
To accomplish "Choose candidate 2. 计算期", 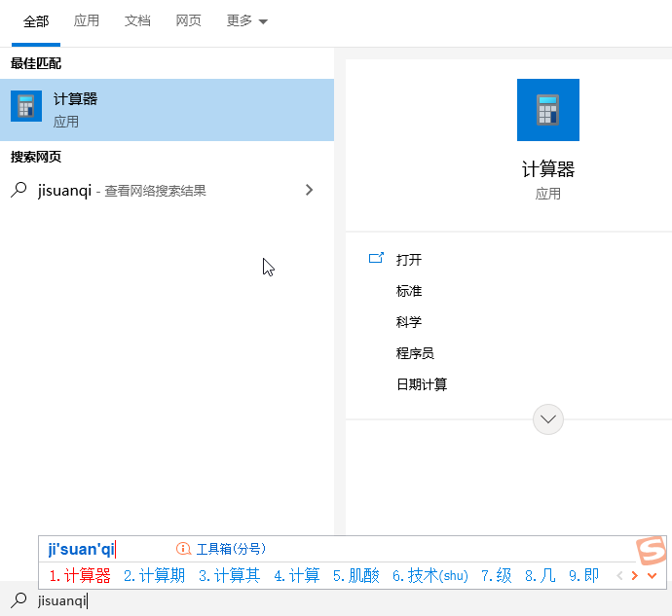I will [154, 575].
